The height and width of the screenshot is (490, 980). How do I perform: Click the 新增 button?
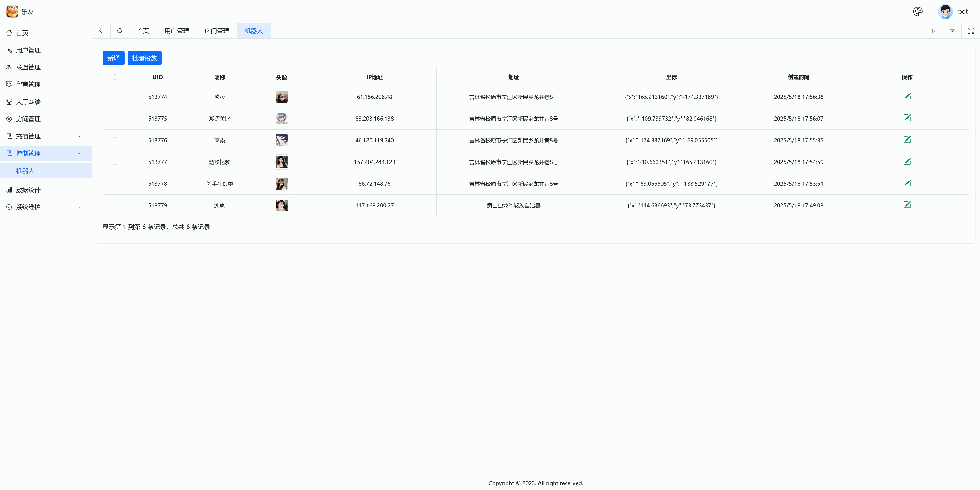tap(113, 58)
